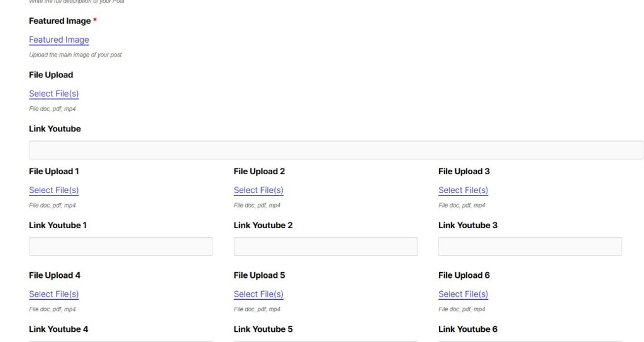Viewport: 644px width, 342px height.
Task: Focus the Link Youtube 2 text field
Action: [325, 246]
